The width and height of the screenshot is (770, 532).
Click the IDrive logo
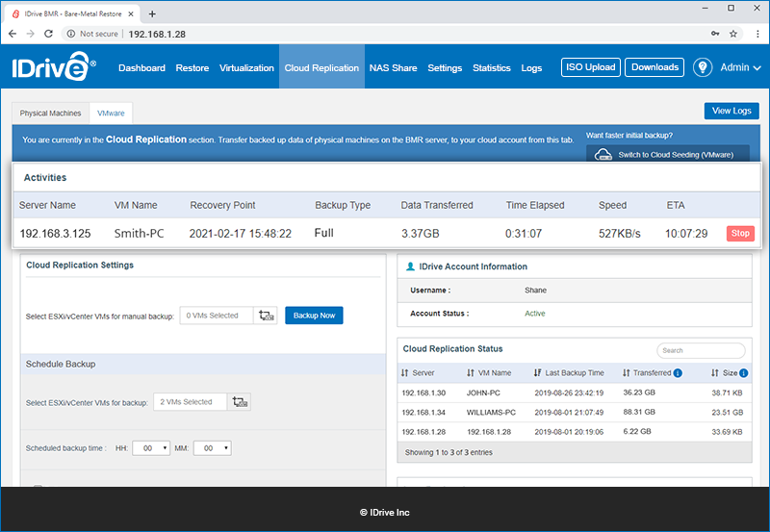[54, 66]
